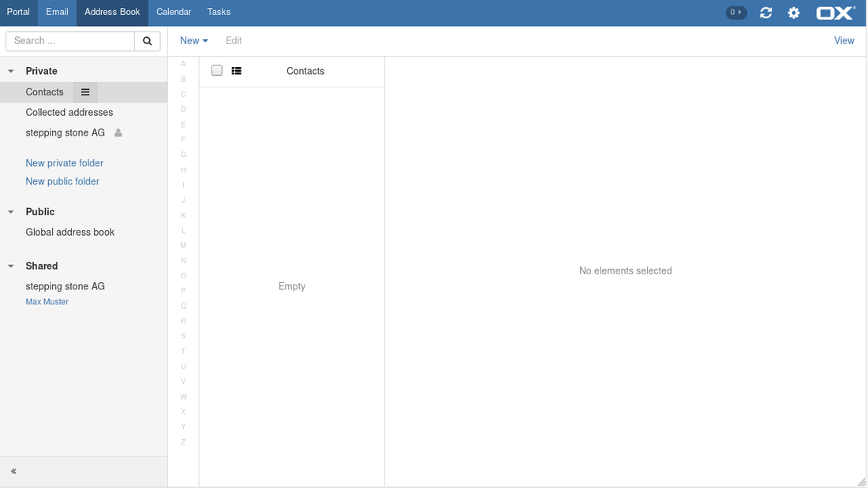Click the search magnifier button

click(147, 41)
